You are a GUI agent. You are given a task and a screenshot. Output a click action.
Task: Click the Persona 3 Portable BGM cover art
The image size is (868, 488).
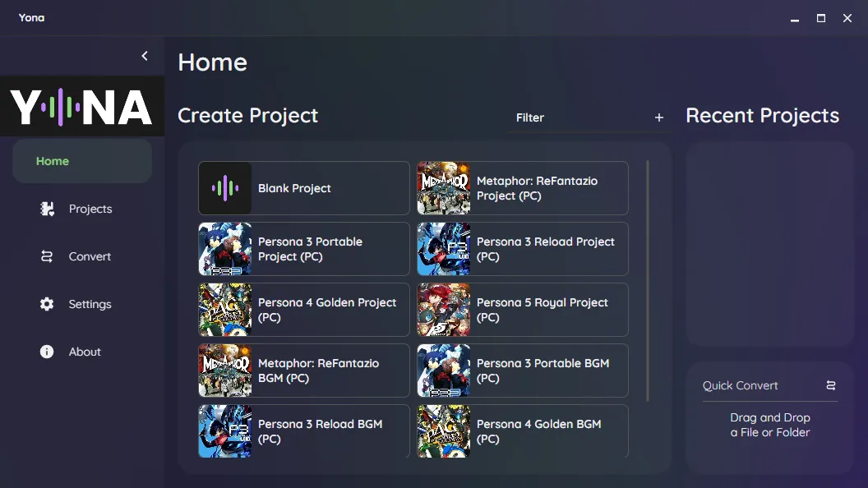(443, 371)
